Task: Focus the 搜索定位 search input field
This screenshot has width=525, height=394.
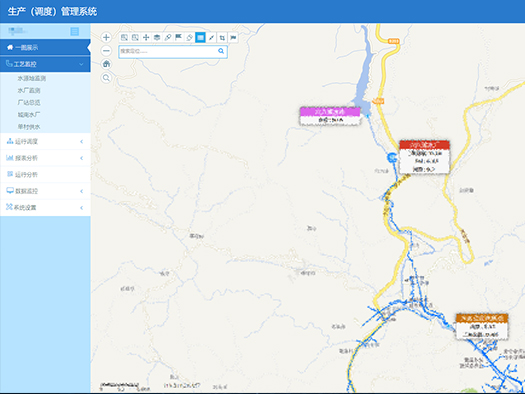Action: 173,52
